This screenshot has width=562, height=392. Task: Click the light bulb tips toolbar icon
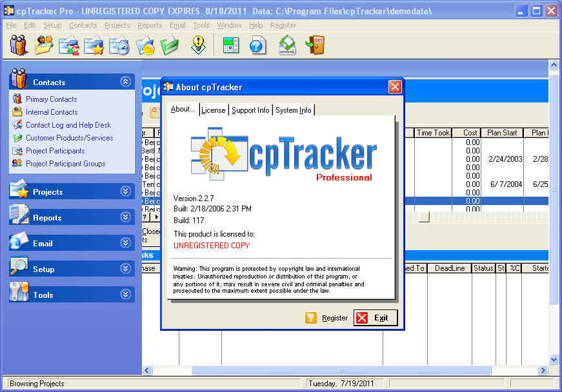(198, 45)
